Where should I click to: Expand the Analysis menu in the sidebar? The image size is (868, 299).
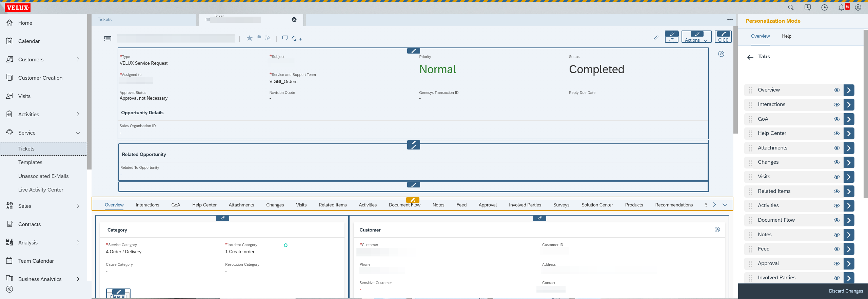[x=78, y=242]
